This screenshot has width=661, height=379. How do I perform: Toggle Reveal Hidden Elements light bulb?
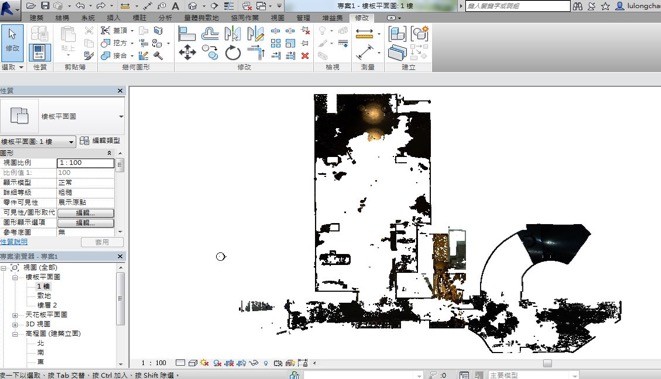tap(266, 363)
